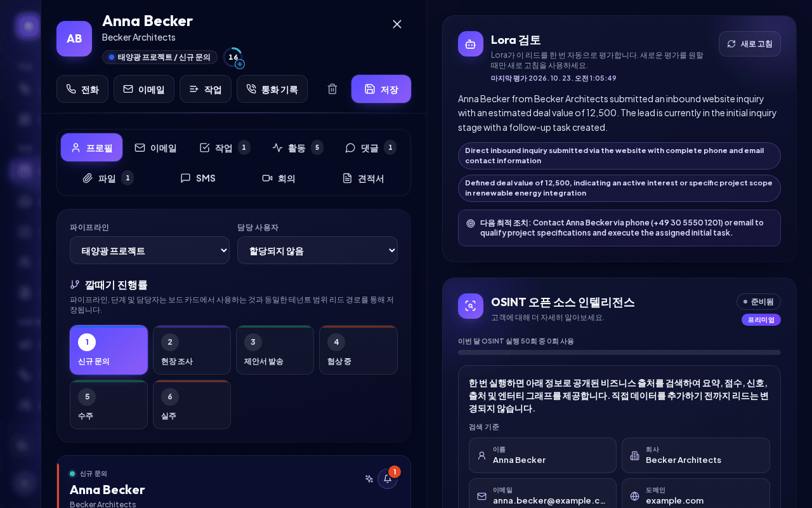Click the 다음 최적 조치 recommendation box
Image resolution: width=812 pixels, height=508 pixels.
(619, 228)
